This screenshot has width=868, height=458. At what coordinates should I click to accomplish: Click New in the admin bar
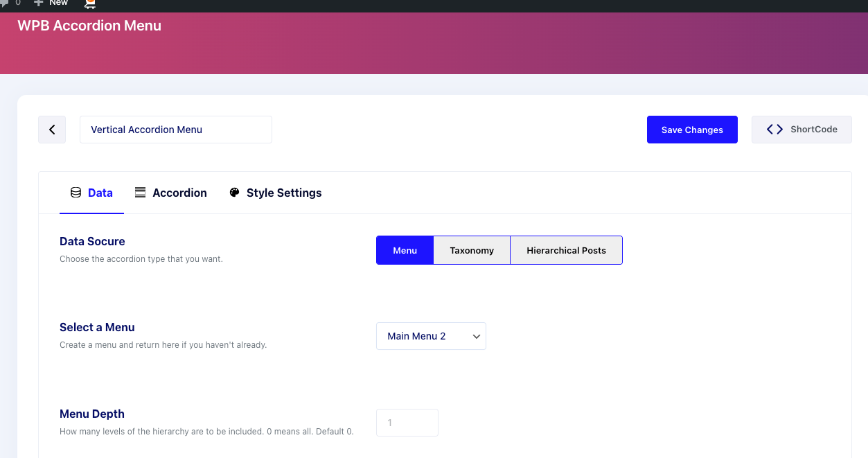coord(59,3)
